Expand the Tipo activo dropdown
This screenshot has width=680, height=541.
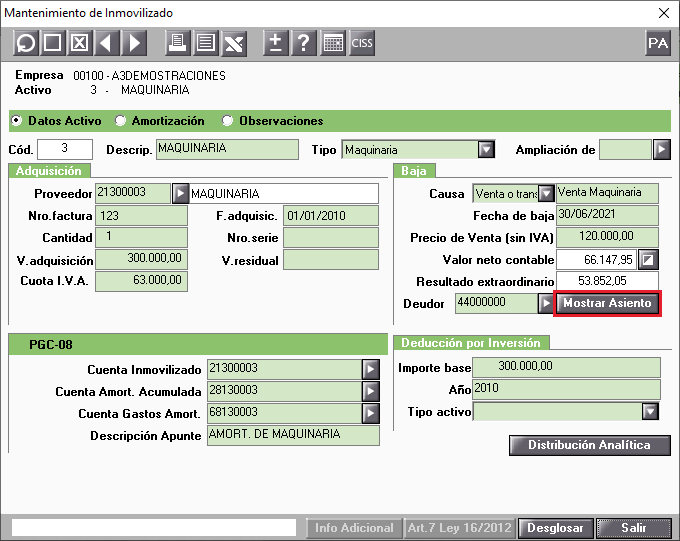coord(650,411)
